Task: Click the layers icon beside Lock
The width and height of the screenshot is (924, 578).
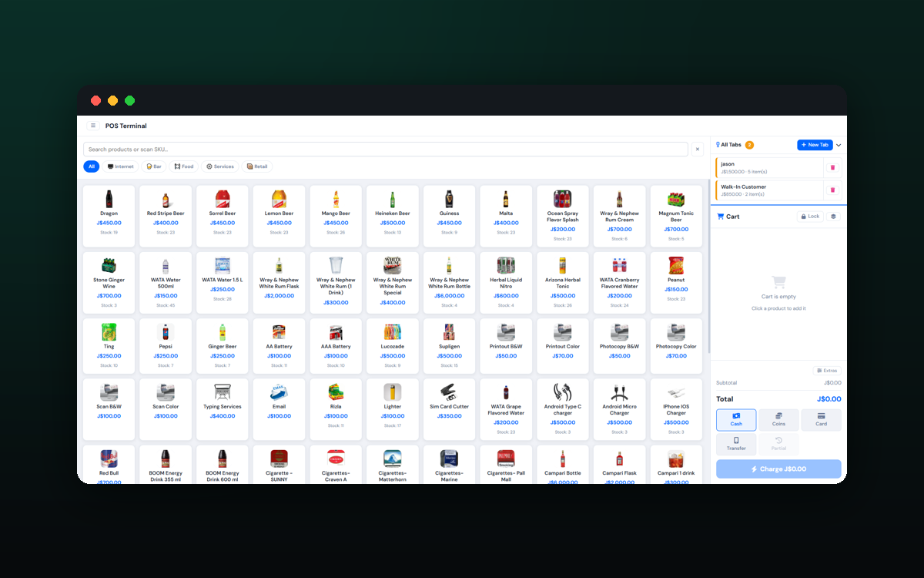Action: pos(832,217)
